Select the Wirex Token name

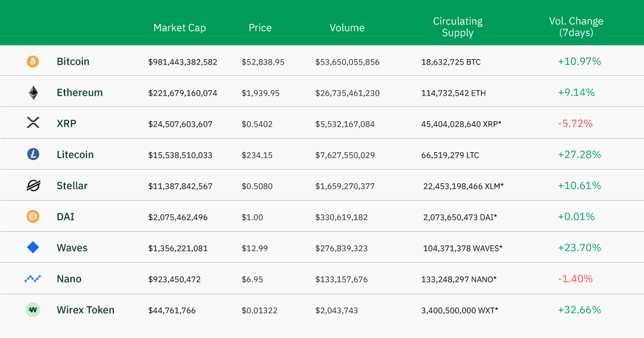pyautogui.click(x=85, y=310)
